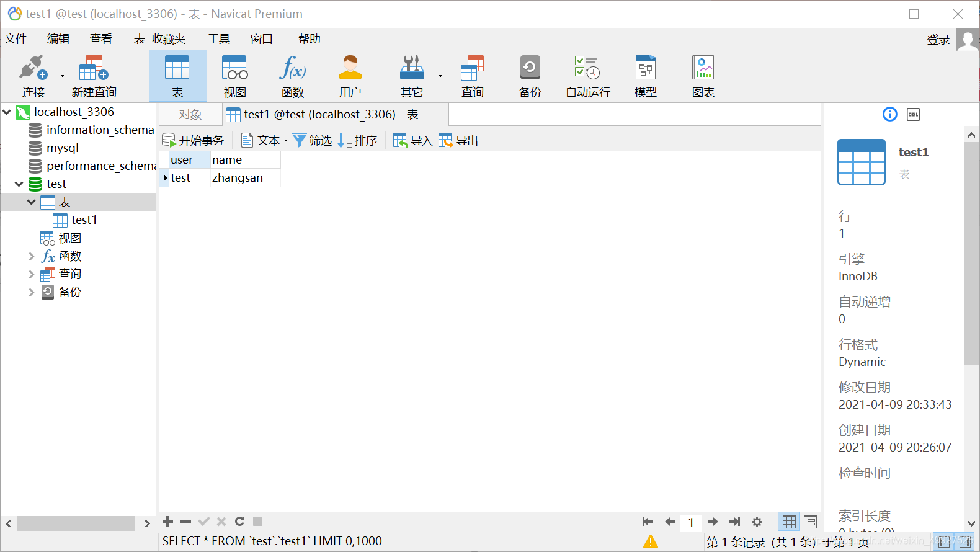This screenshot has height=552, width=980.
Task: Open the Edit (编辑) menu
Action: click(x=58, y=39)
